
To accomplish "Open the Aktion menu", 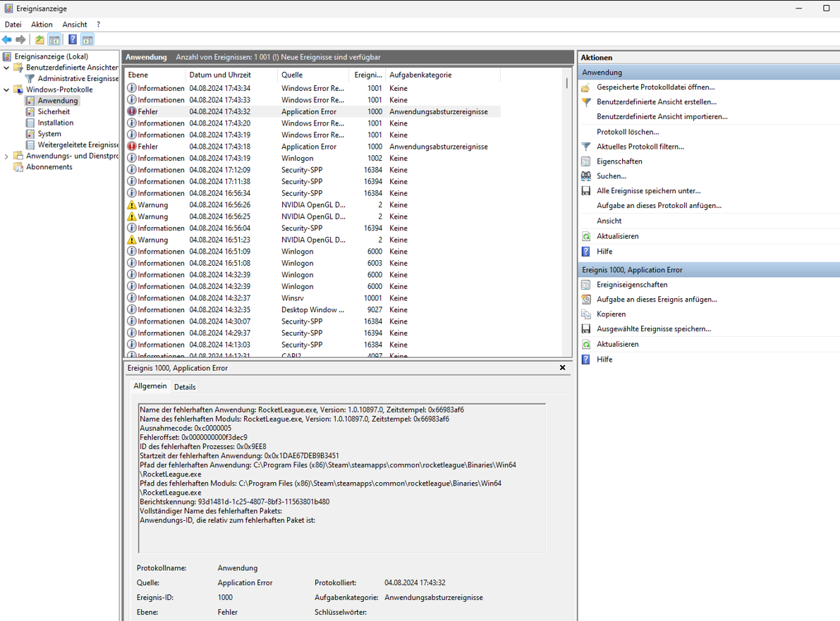I will (x=42, y=25).
